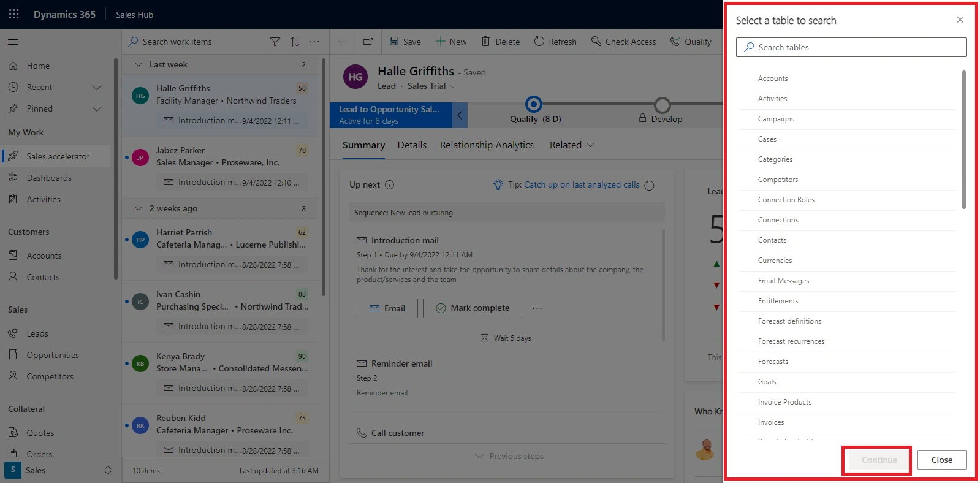This screenshot has height=483, width=980.
Task: Select the Accounts table
Action: 848,78
